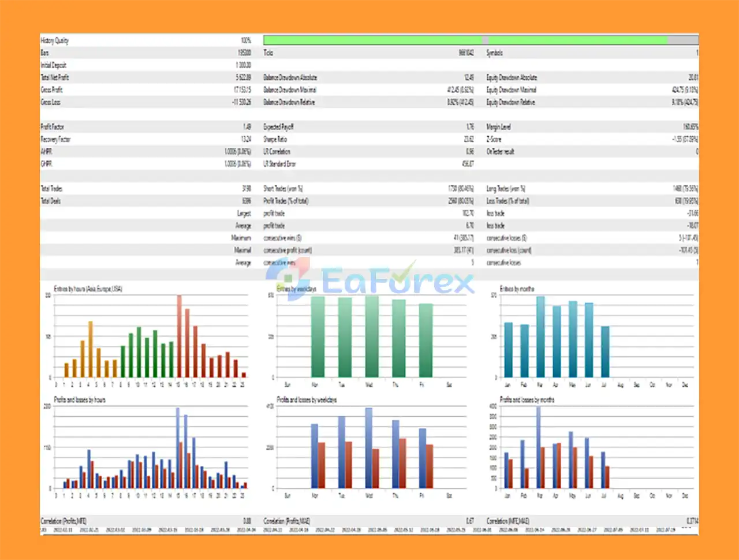Click tallest orange bar in Entries by hours
Viewport: 739px width, 560px height.
(91, 349)
